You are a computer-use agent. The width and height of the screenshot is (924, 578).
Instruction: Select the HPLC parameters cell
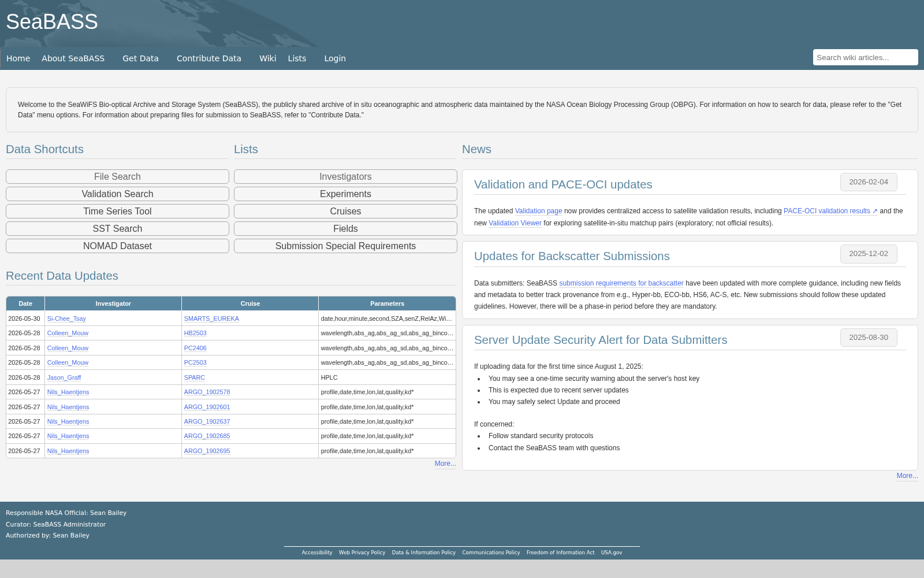(387, 377)
